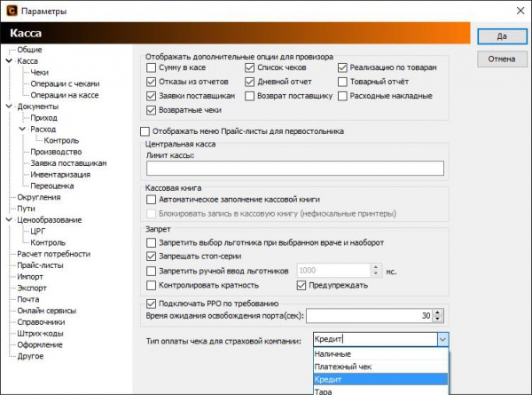The width and height of the screenshot is (532, 395).
Task: Increase port wait time with up arrow
Action: click(439, 312)
